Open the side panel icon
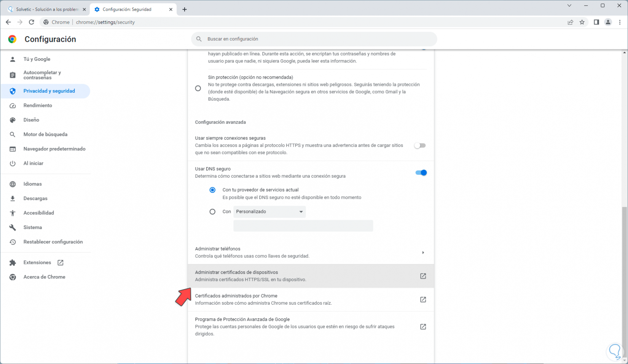The height and width of the screenshot is (364, 628). click(596, 22)
